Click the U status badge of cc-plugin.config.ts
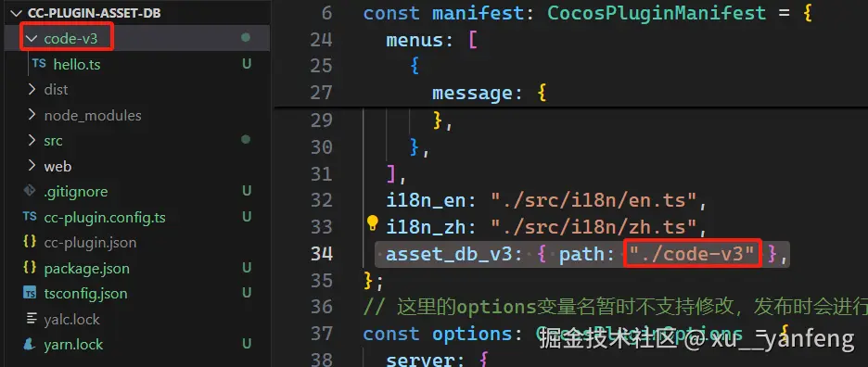 pos(247,217)
